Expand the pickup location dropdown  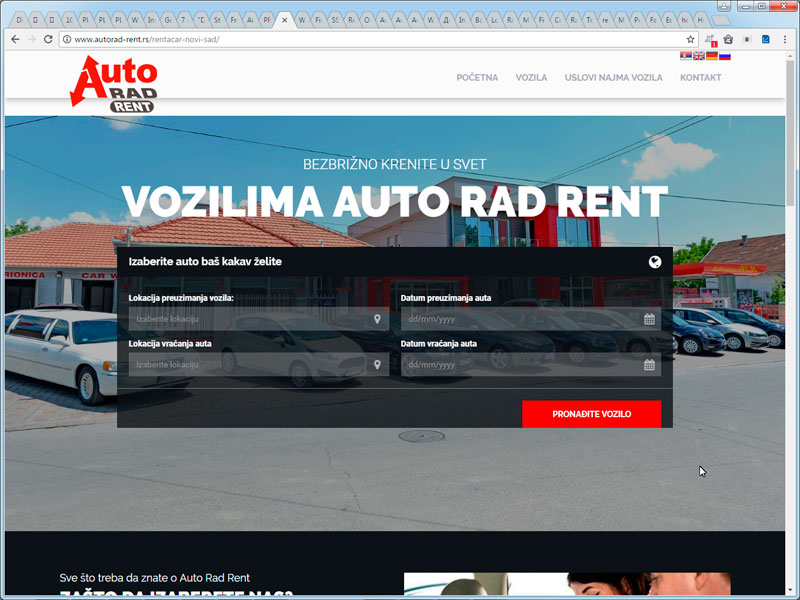[259, 319]
